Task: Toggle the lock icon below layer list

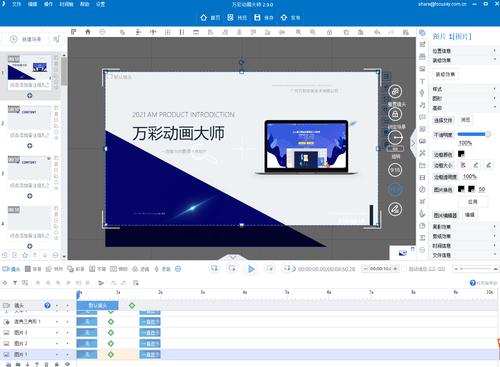Action: click(x=57, y=364)
